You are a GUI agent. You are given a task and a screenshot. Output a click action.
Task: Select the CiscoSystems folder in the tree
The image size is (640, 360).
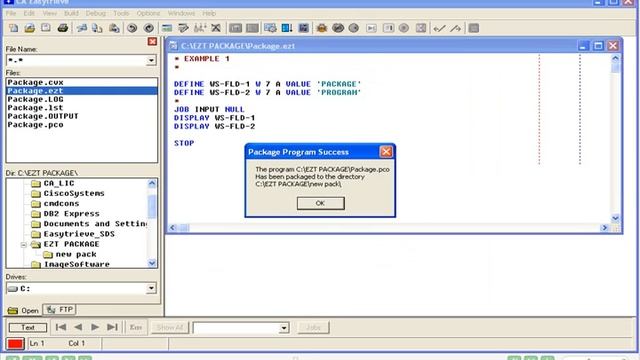tap(68, 193)
